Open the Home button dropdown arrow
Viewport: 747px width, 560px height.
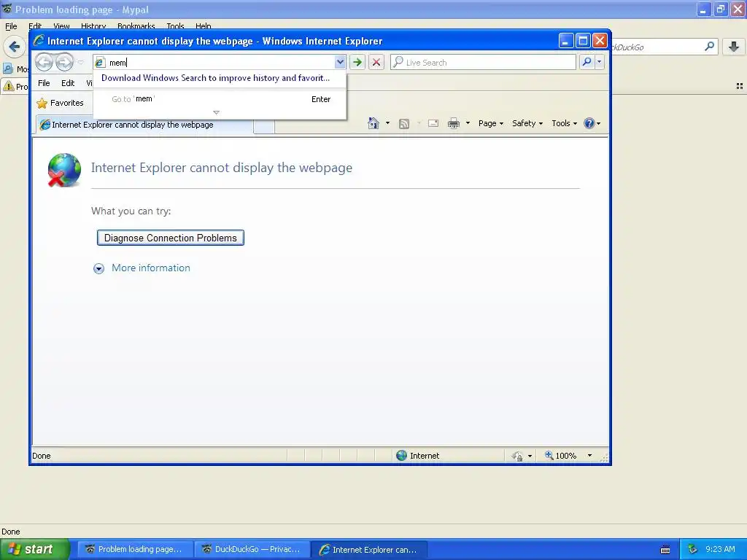387,123
